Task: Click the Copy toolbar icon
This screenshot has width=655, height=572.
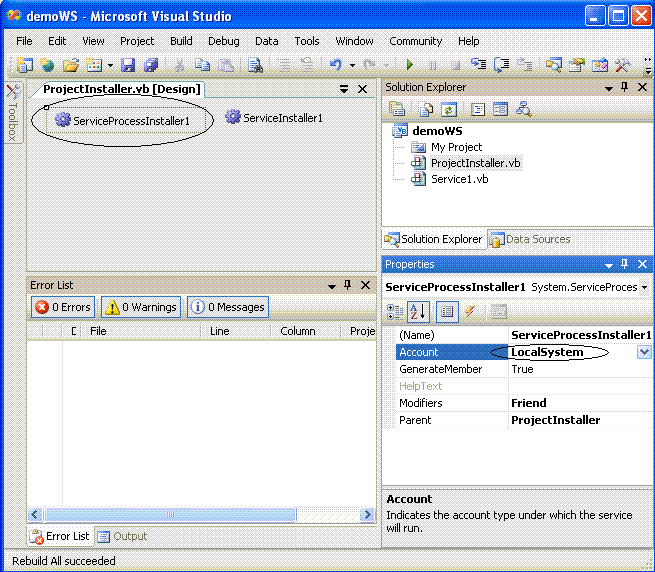Action: pyautogui.click(x=203, y=65)
